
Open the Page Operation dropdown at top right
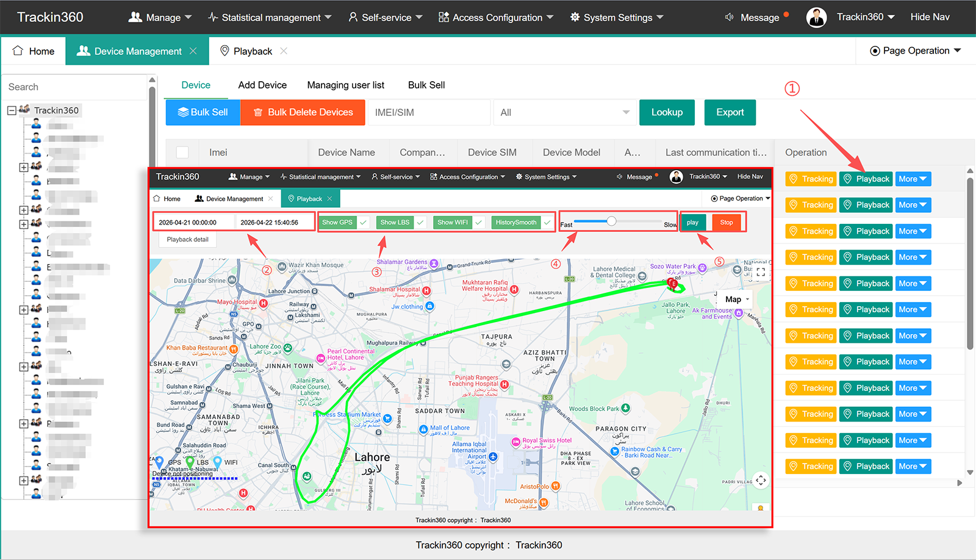(916, 51)
